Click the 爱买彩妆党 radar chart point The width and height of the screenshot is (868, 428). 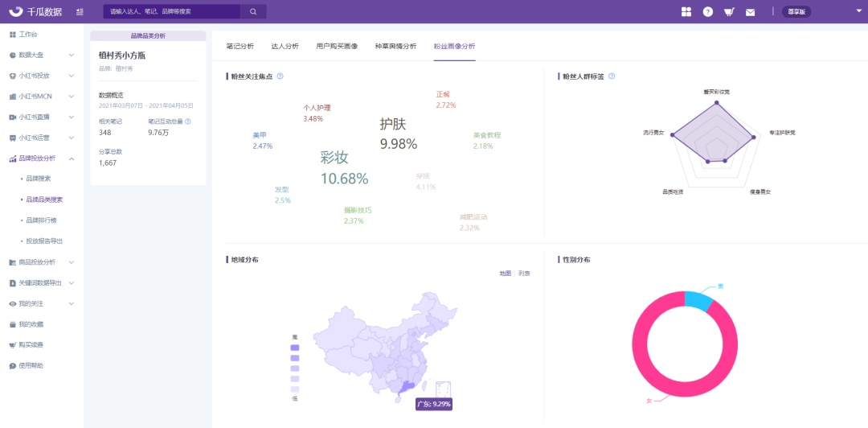click(716, 103)
